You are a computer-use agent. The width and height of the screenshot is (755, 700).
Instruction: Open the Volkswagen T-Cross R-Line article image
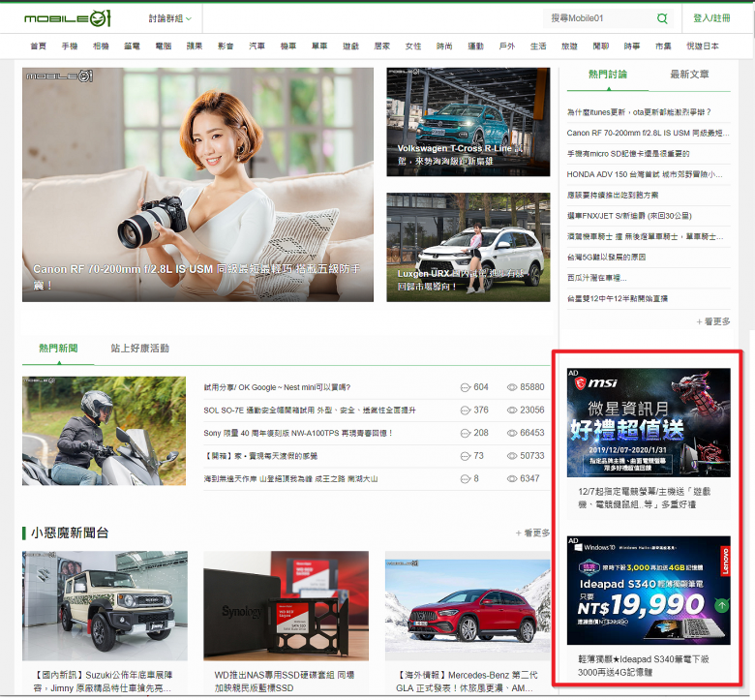tap(468, 122)
